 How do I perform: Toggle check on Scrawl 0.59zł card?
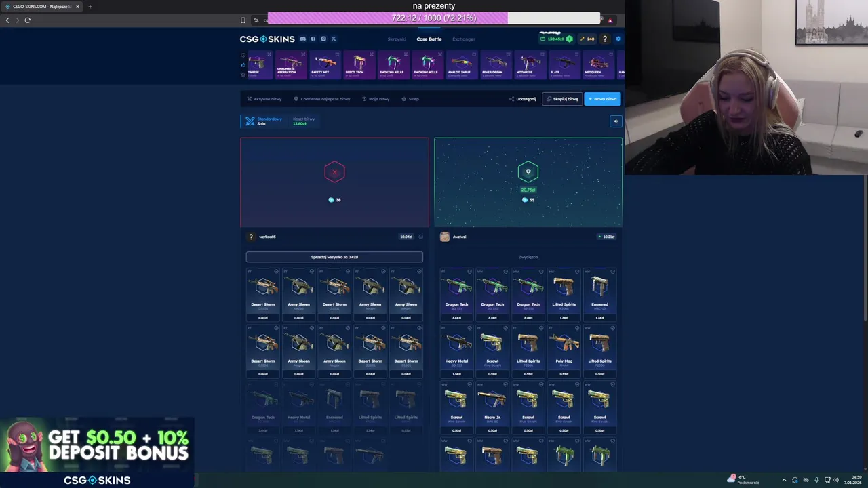pos(506,328)
